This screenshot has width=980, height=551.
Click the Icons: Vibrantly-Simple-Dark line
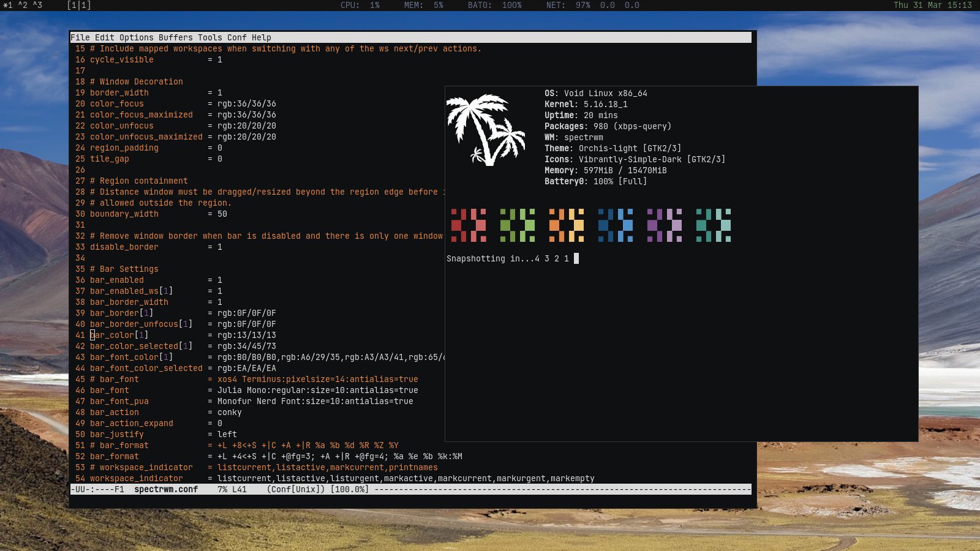pos(635,159)
